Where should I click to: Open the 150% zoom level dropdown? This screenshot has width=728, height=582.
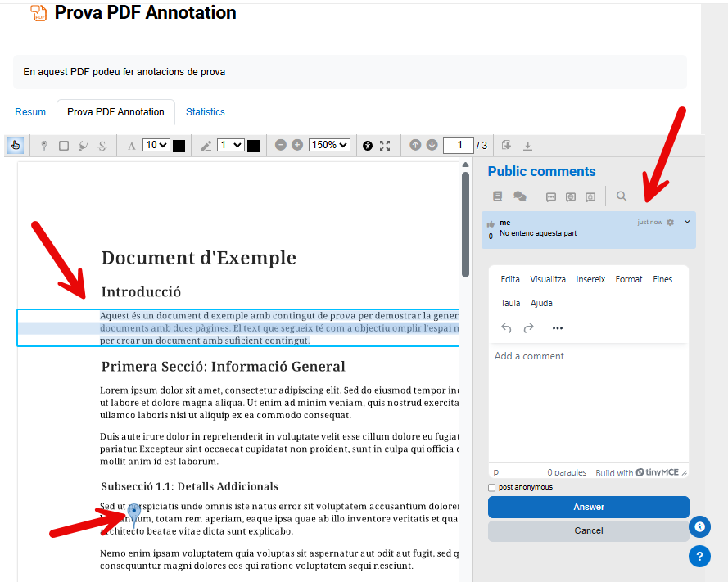[x=329, y=145]
